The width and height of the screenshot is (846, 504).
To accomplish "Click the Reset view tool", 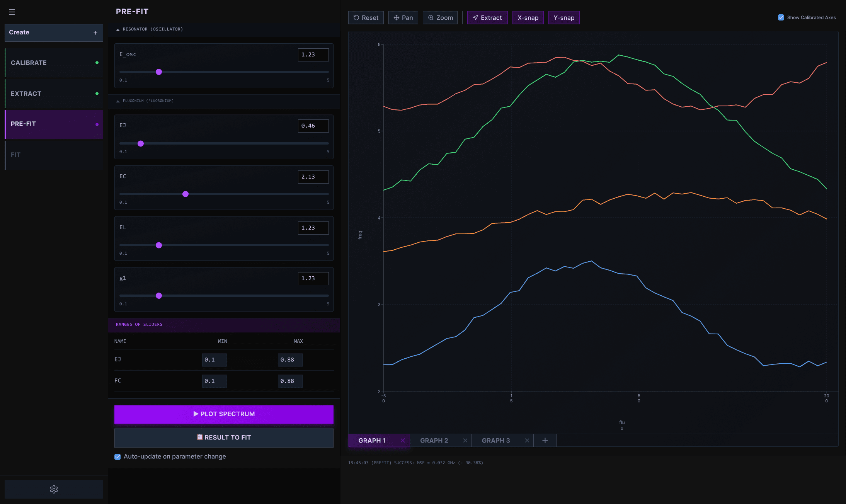I will 366,18.
